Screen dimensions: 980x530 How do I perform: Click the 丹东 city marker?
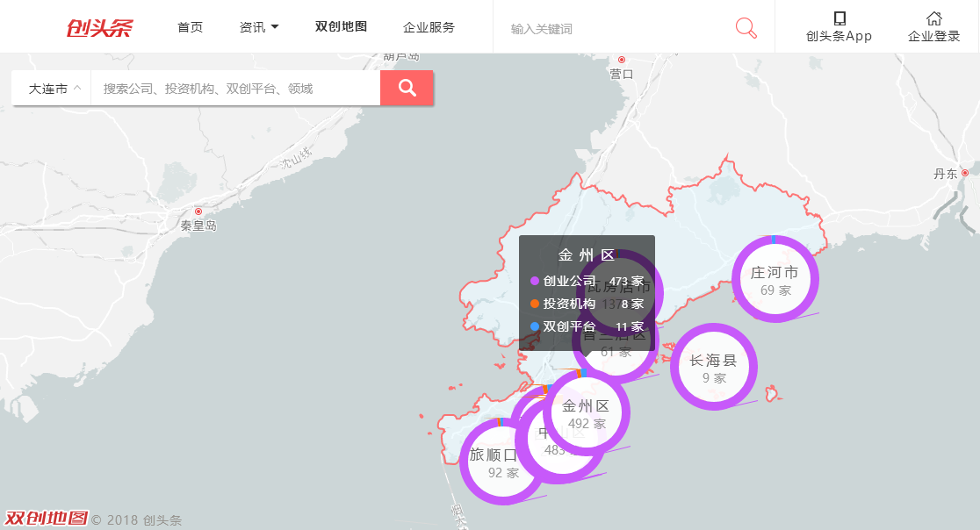click(965, 173)
